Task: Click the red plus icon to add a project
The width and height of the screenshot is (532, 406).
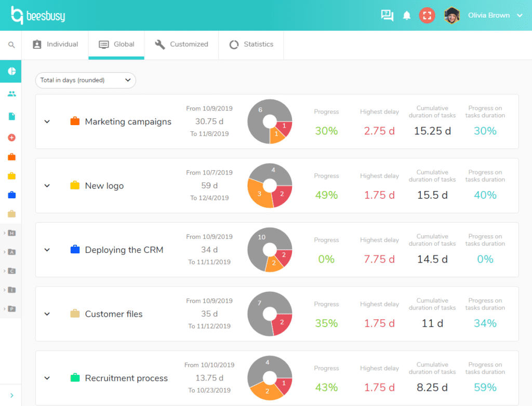Action: 10,138
